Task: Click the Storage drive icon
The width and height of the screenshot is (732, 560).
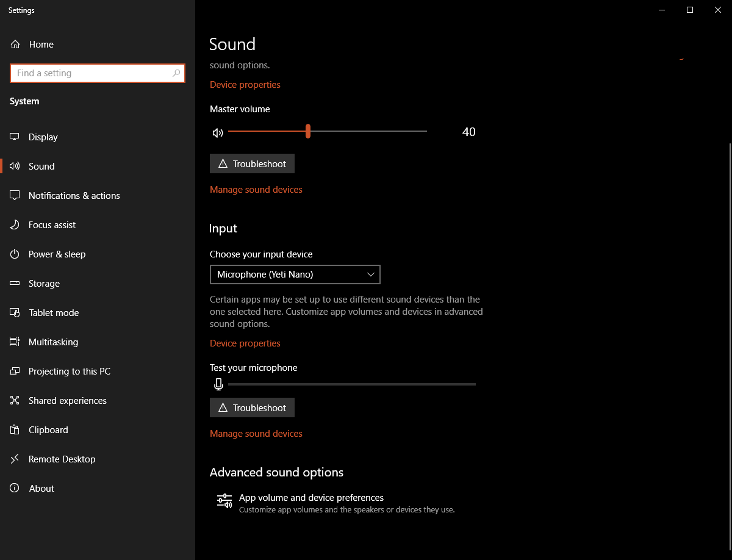Action: (x=15, y=284)
